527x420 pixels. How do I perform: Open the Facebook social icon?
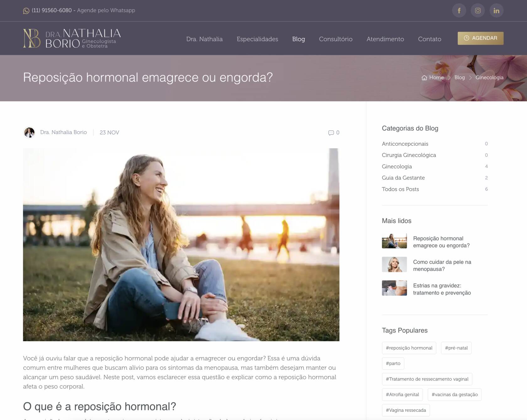(459, 11)
